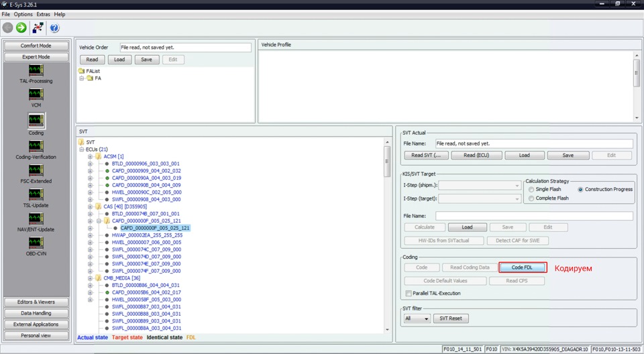Switch to Expert Mode
Image resolution: width=644 pixels, height=354 pixels.
pyautogui.click(x=36, y=57)
